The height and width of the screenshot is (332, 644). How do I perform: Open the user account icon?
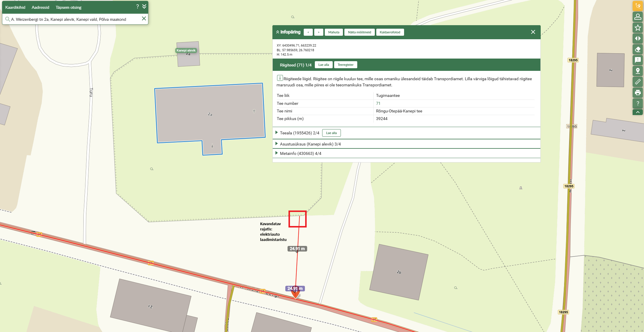coord(638,17)
